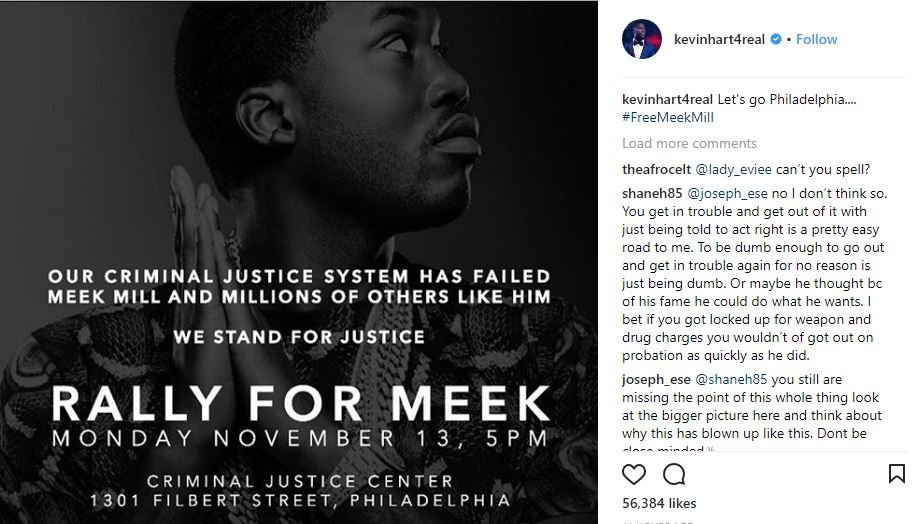The height and width of the screenshot is (524, 916).
Task: Visit shaneh85 commenter profile
Action: point(650,193)
